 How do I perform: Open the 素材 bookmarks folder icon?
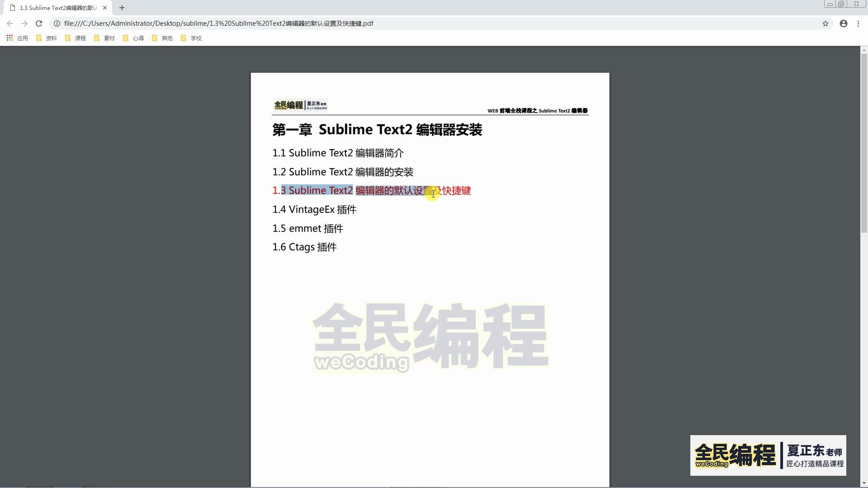coord(96,38)
